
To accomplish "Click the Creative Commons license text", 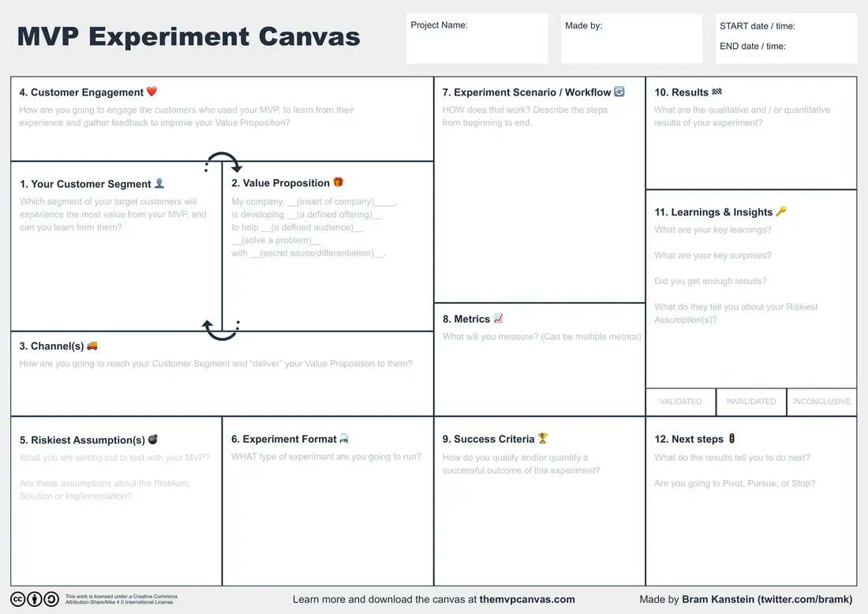I will [x=122, y=599].
